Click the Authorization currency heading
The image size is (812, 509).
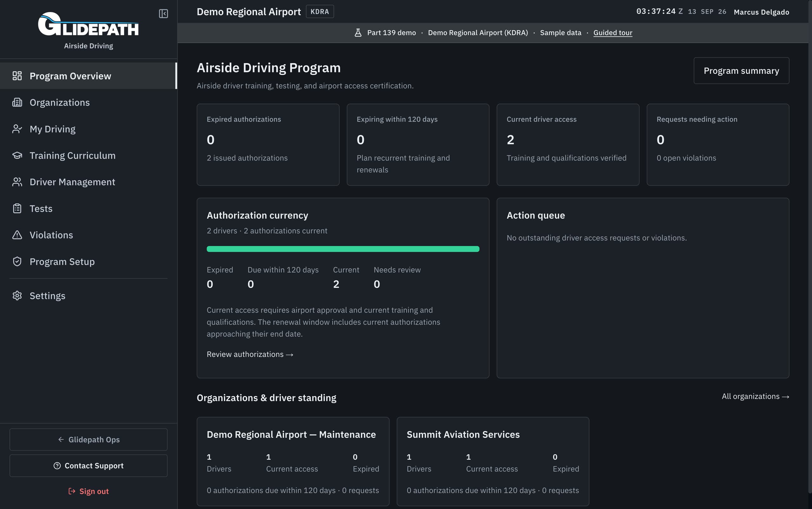tap(258, 215)
